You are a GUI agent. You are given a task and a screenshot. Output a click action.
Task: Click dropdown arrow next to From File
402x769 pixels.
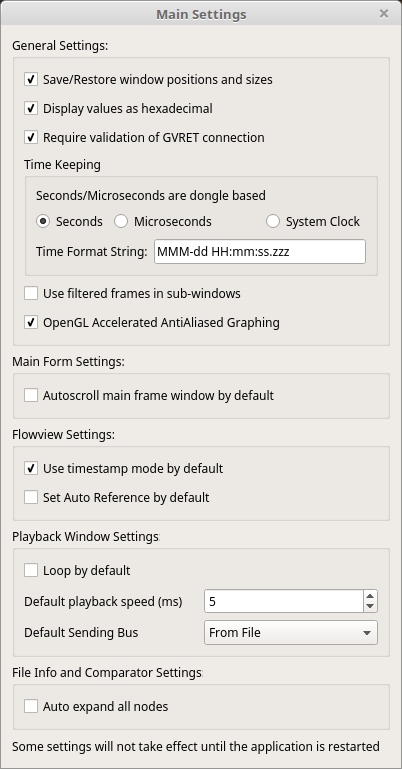(x=367, y=633)
